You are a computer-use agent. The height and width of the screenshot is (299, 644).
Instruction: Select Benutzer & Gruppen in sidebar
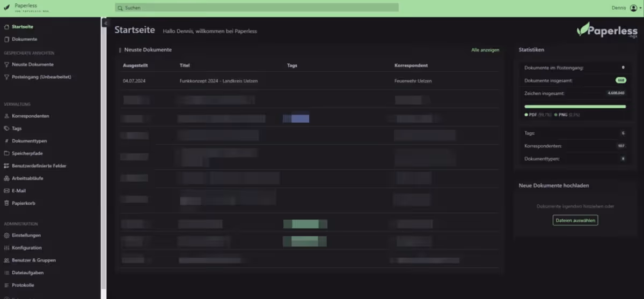click(33, 260)
